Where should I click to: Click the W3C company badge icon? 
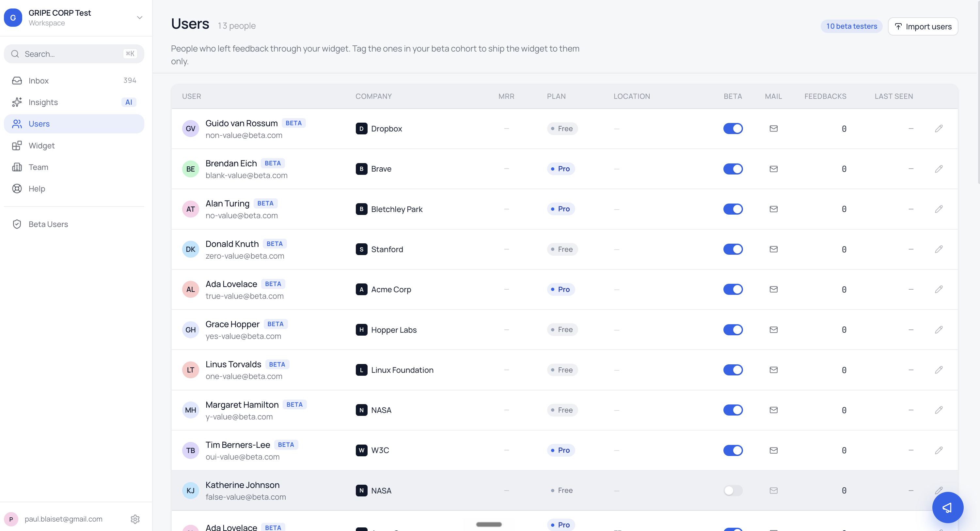point(361,450)
